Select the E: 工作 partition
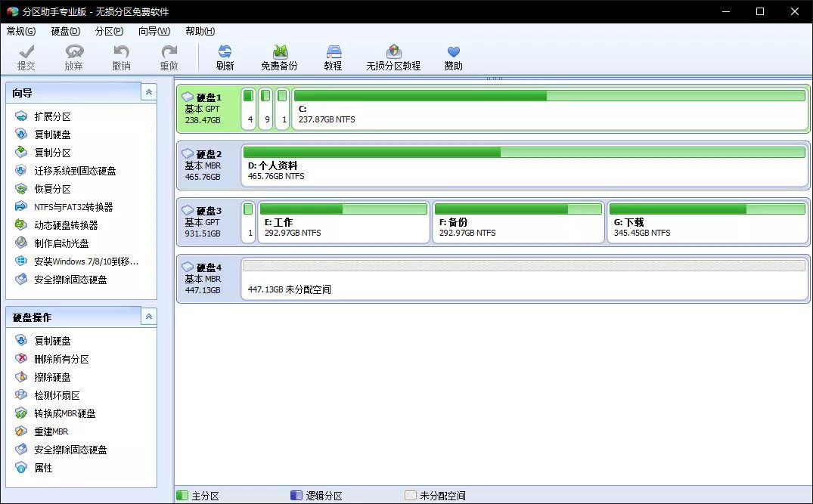This screenshot has width=813, height=504. pyautogui.click(x=344, y=222)
